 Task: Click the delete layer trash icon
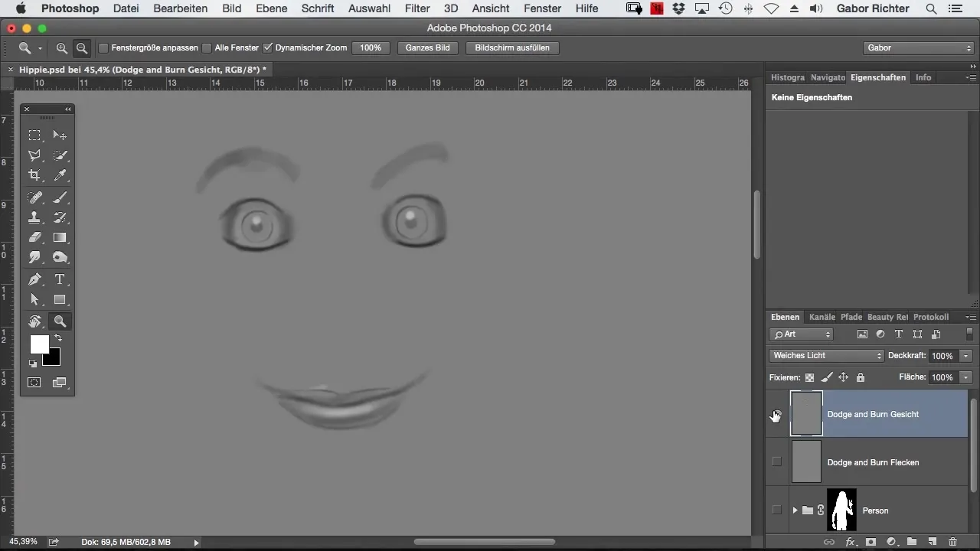[952, 542]
